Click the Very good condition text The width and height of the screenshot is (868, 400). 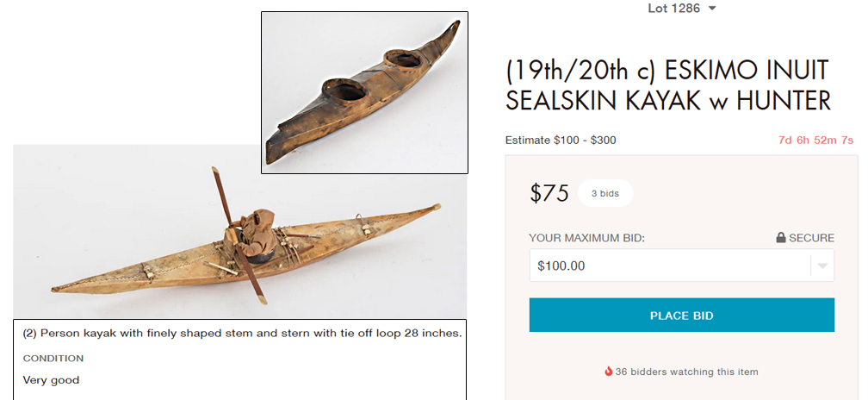click(x=51, y=380)
